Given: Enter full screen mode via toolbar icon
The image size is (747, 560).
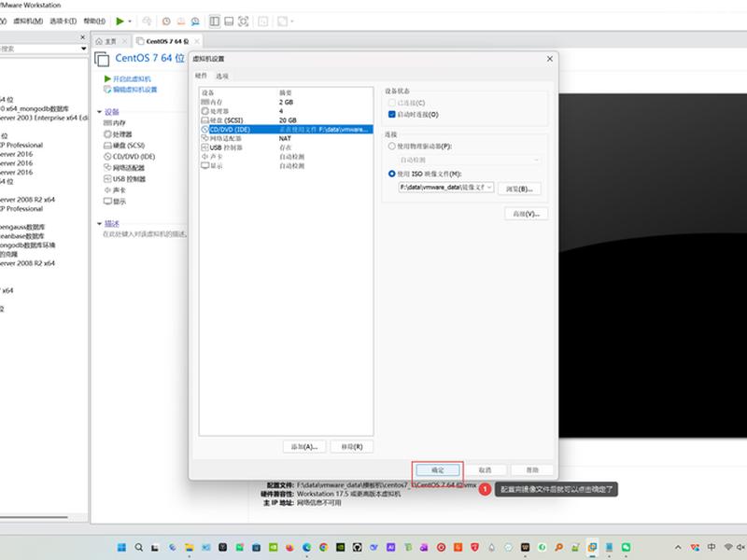Looking at the screenshot, I should (244, 21).
